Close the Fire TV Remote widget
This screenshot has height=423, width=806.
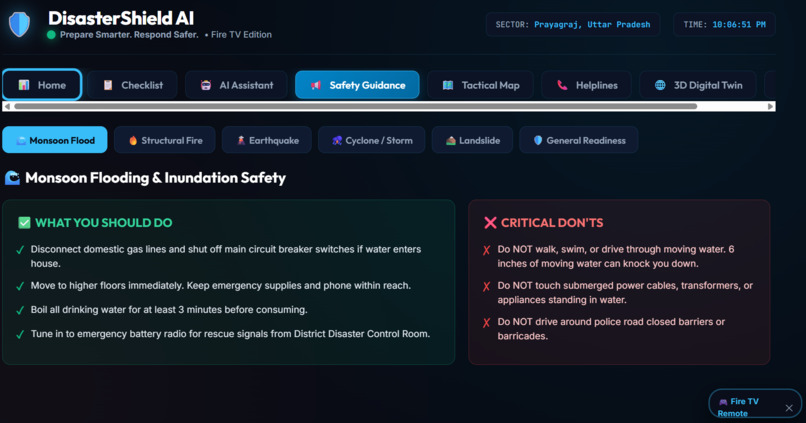pos(789,408)
